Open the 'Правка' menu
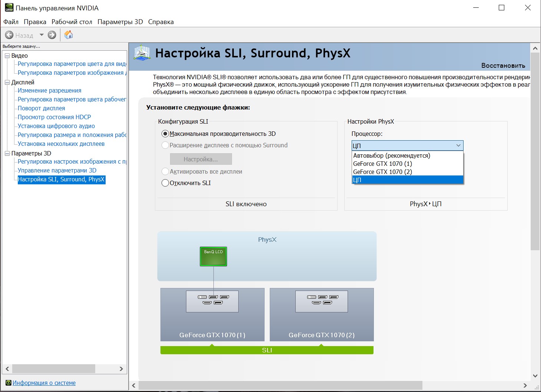The width and height of the screenshot is (541, 392). tap(35, 22)
